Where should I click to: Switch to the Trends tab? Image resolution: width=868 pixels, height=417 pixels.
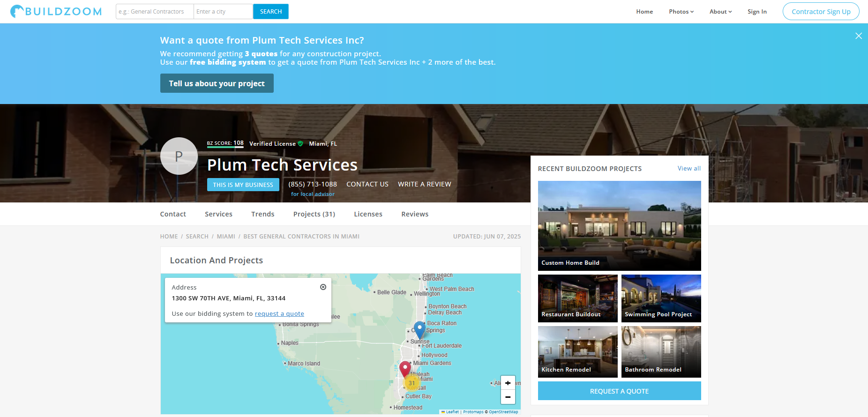(x=263, y=214)
